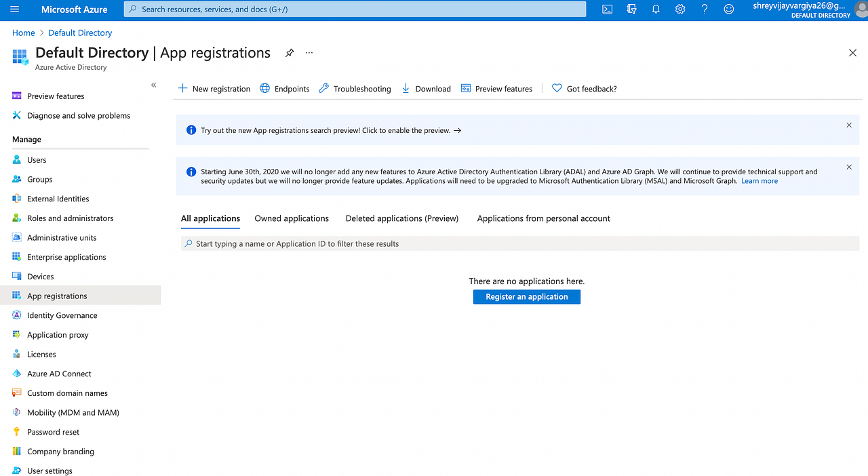Open the notifications bell
The height and width of the screenshot is (476, 868).
click(656, 9)
